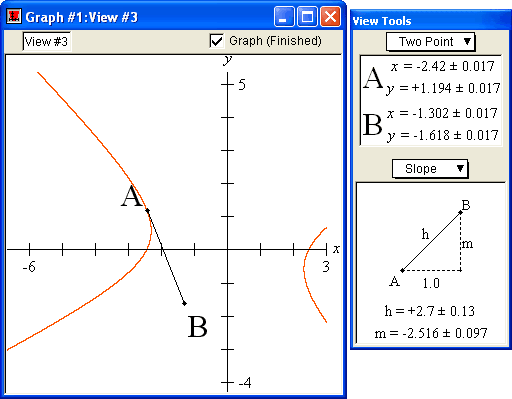Click the line segment between A and B

(x=166, y=257)
